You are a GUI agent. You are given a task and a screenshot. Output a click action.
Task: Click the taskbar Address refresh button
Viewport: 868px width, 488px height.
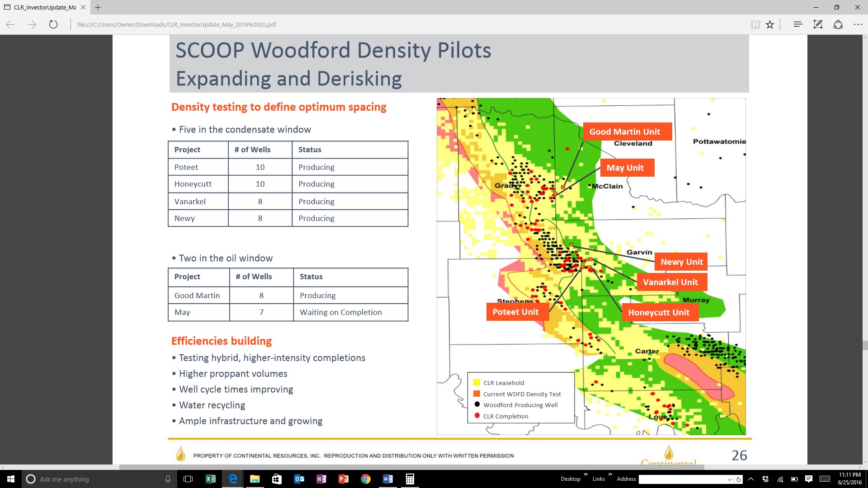click(738, 479)
